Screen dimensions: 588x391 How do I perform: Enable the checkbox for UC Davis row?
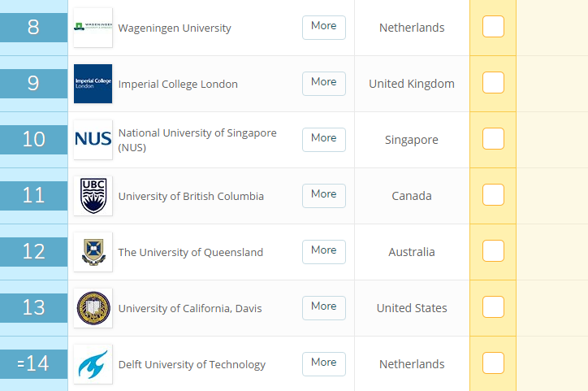[493, 307]
